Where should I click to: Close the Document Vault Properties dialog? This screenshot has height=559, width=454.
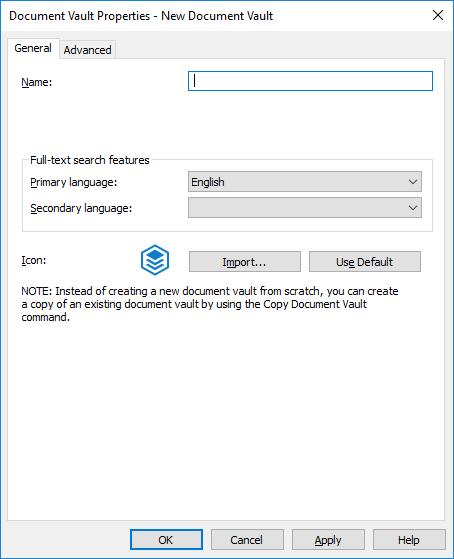click(x=438, y=15)
